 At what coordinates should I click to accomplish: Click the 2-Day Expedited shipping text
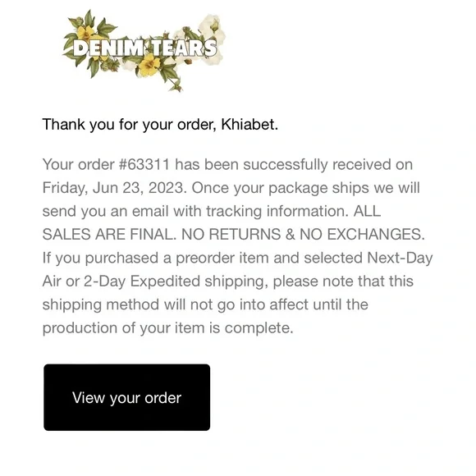(176, 281)
